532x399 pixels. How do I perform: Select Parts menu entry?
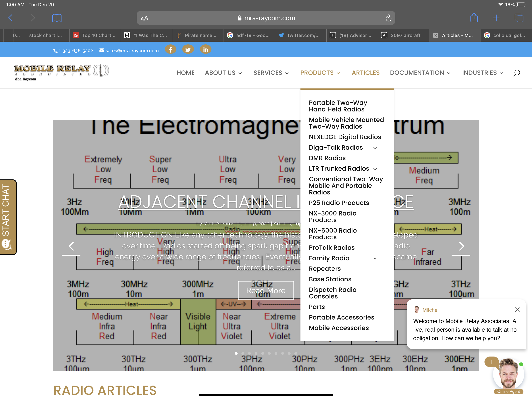317,307
